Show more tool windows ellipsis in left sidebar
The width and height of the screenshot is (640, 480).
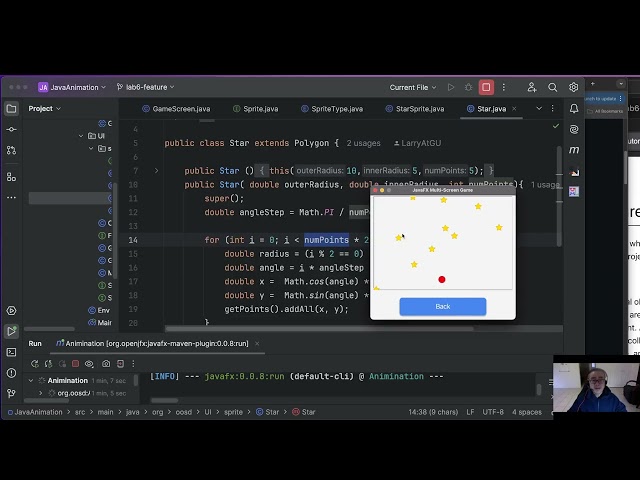tap(11, 198)
